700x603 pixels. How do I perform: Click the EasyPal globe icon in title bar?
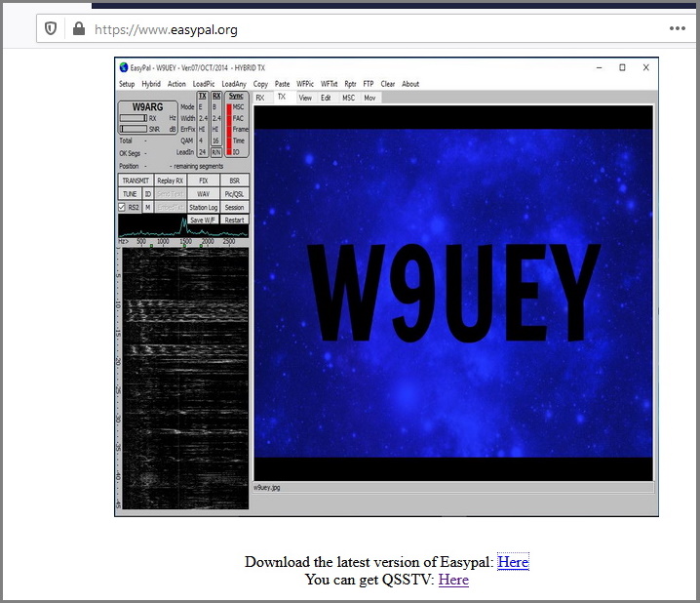(123, 67)
